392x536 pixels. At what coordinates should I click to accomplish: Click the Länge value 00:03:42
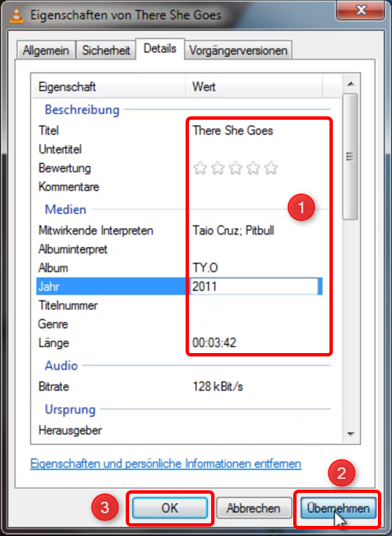point(214,343)
